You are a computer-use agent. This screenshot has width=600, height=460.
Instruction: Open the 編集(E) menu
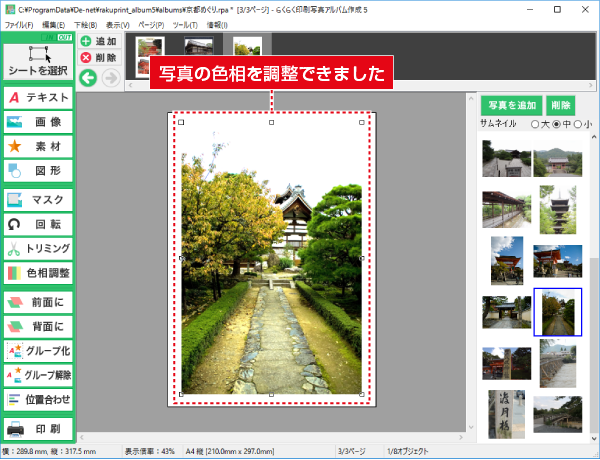point(53,25)
